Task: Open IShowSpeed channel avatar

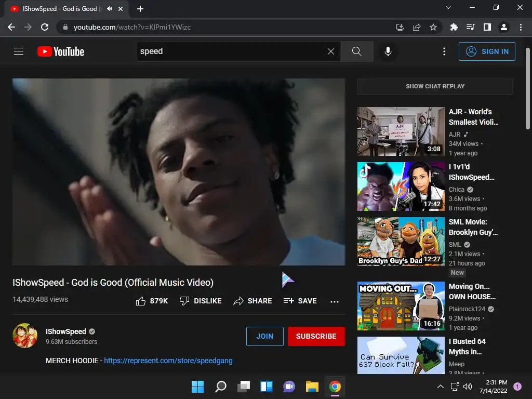Action: (25, 336)
